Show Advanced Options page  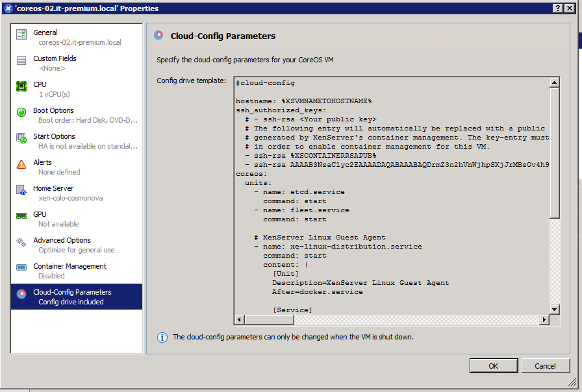point(77,245)
